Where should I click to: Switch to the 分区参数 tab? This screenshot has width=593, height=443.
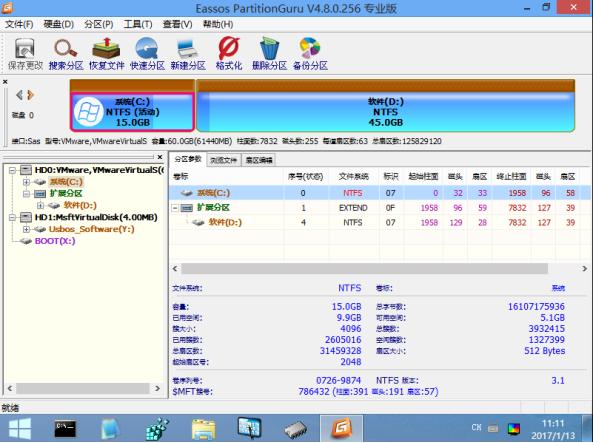tap(188, 159)
